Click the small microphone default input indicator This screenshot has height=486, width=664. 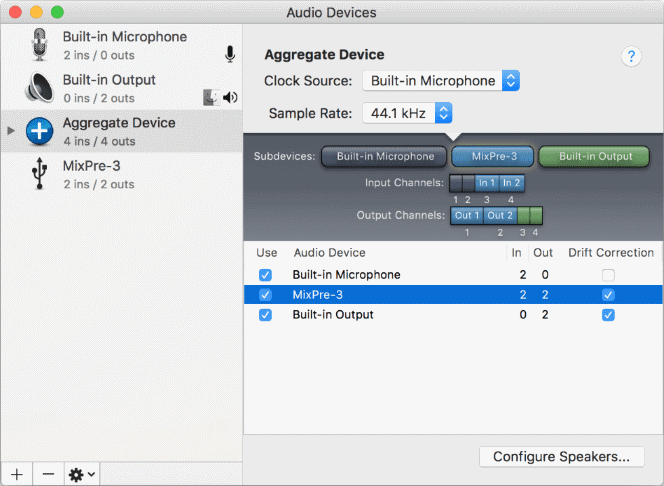[x=230, y=54]
